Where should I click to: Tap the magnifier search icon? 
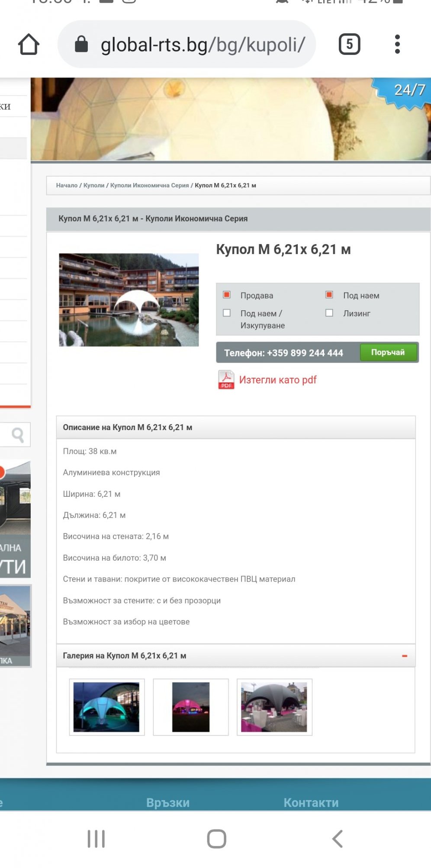[x=18, y=434]
